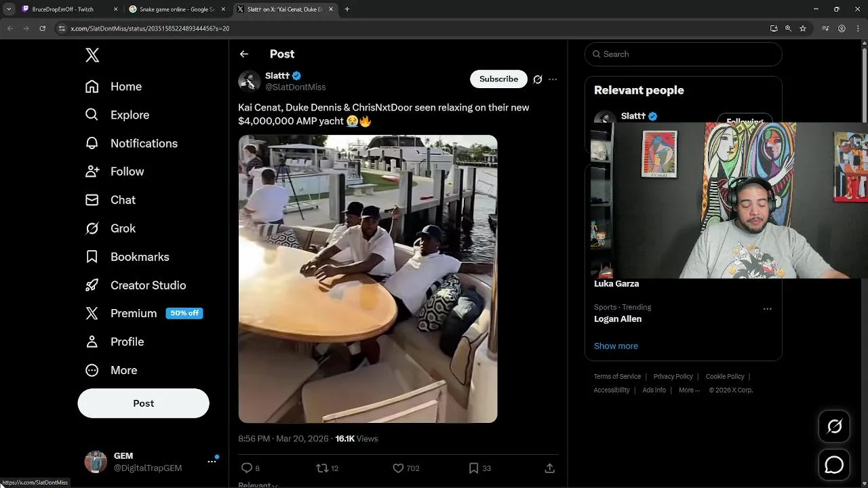
Task: Open browser profile icon
Action: click(x=842, y=28)
